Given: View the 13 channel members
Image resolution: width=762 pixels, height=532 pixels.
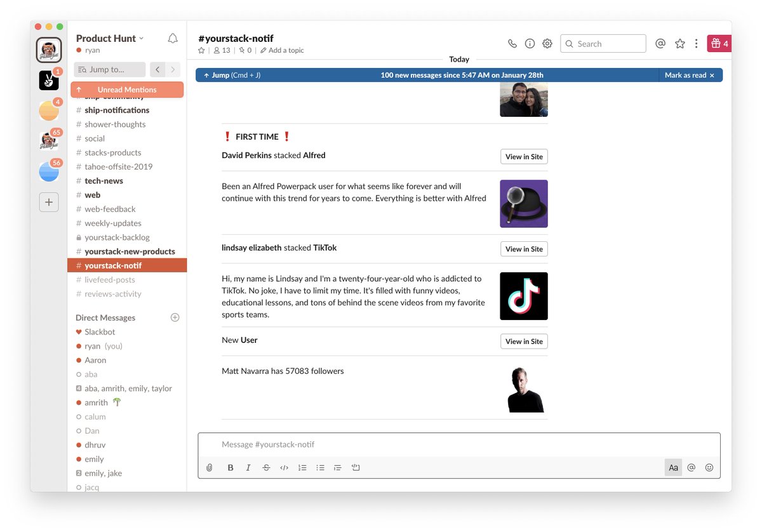Looking at the screenshot, I should (222, 50).
